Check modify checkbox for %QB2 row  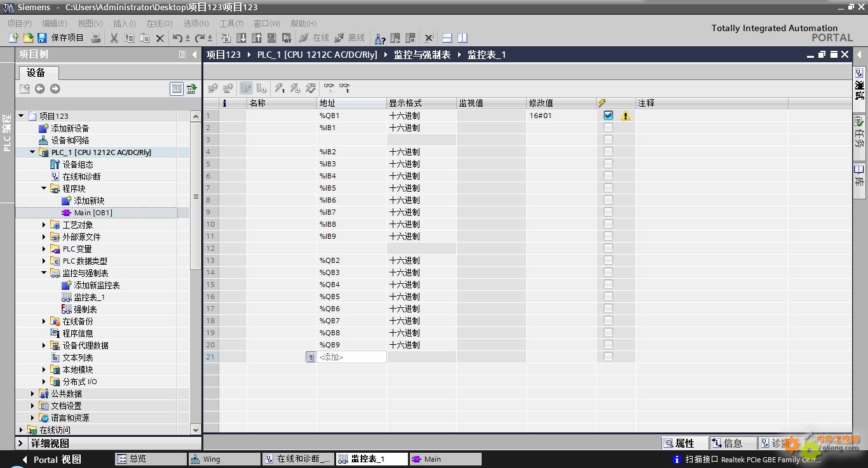coord(609,260)
